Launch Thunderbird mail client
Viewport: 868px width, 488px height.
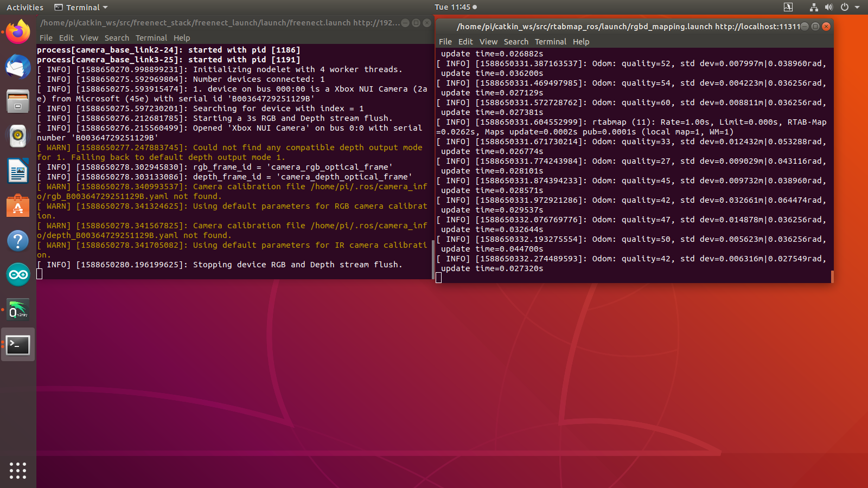click(x=18, y=66)
